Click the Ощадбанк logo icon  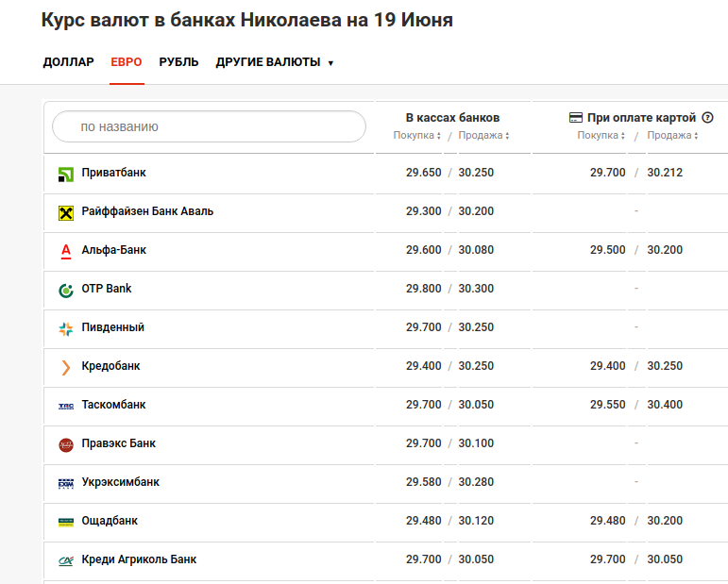[66, 523]
